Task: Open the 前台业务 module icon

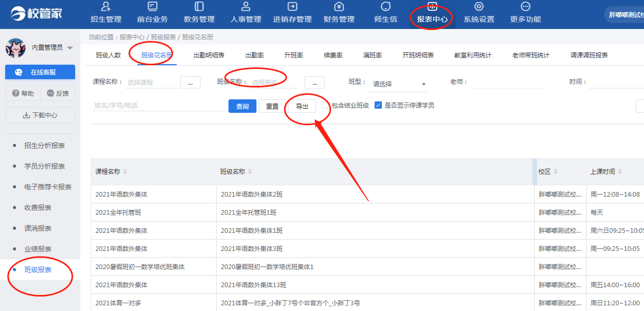Action: tap(152, 7)
